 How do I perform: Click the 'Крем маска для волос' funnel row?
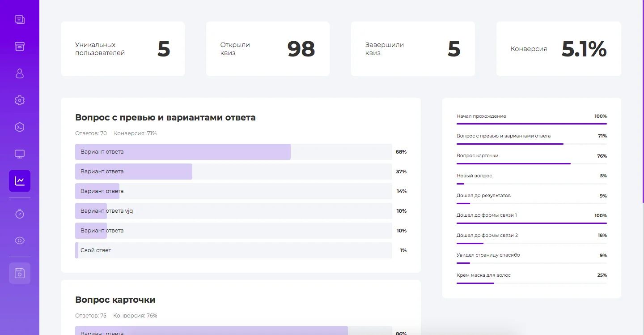[x=532, y=278]
